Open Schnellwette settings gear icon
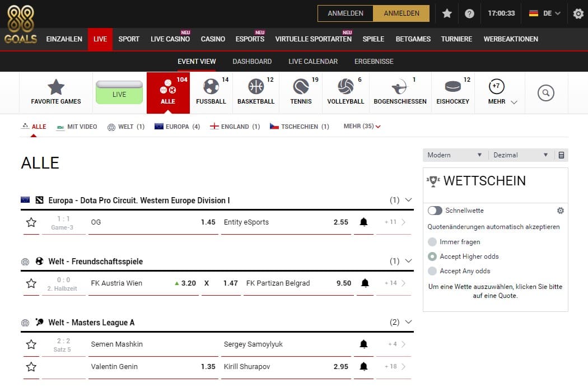 pyautogui.click(x=560, y=211)
